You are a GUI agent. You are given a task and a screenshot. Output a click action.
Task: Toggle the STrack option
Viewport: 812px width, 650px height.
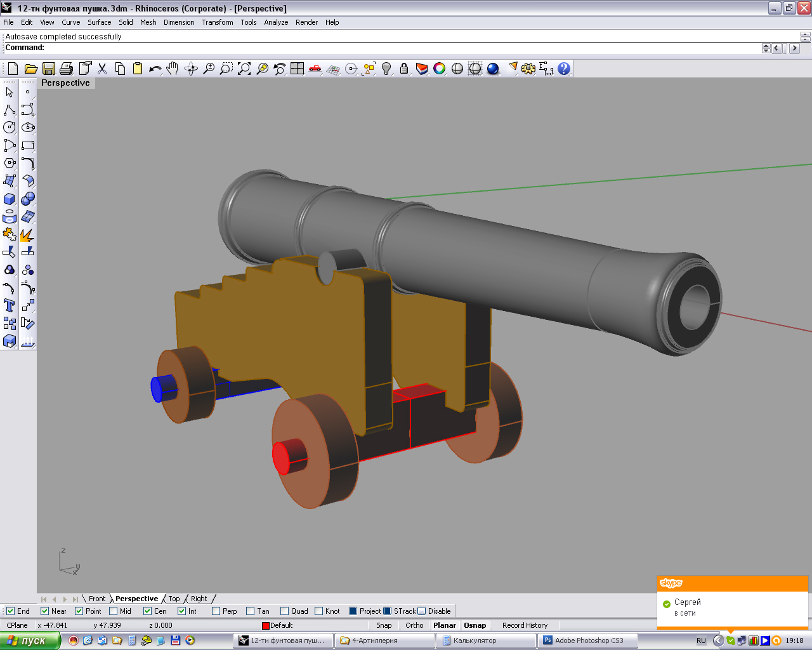click(x=387, y=611)
